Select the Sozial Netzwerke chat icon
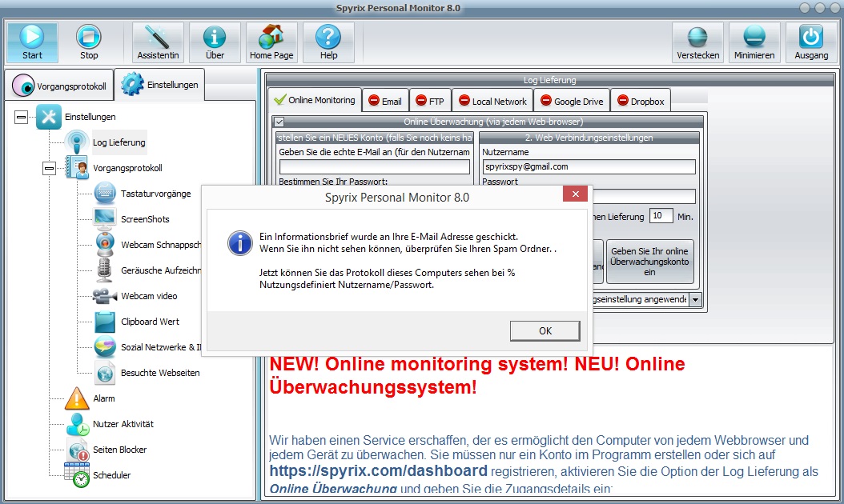This screenshot has height=504, width=844. pyautogui.click(x=105, y=347)
